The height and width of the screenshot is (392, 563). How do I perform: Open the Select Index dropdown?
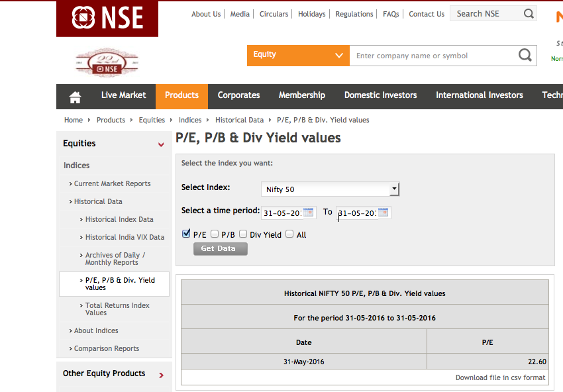coord(330,189)
